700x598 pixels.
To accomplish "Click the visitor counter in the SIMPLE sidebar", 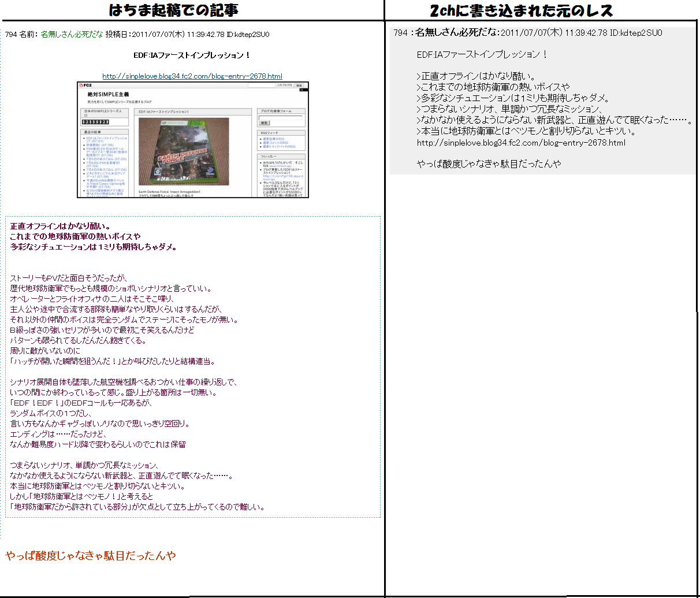I will [95, 122].
